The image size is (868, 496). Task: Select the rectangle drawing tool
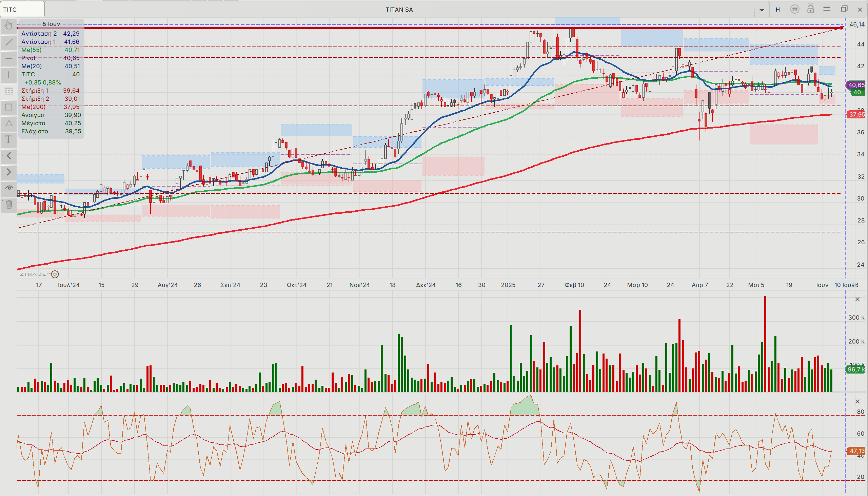pyautogui.click(x=9, y=107)
